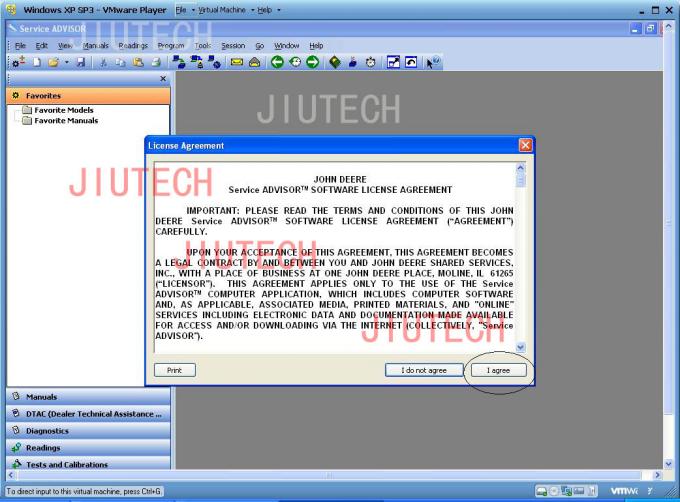
Task: Open the Tools menu
Action: point(203,46)
